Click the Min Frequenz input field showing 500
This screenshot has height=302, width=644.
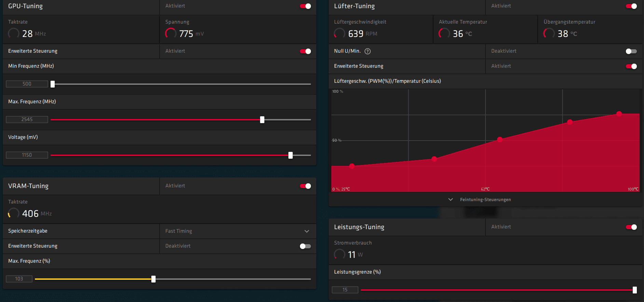coord(27,84)
